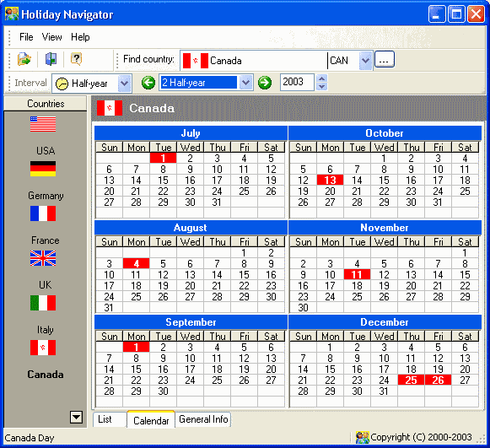This screenshot has width=490, height=448.
Task: Select November 11 highlighted holiday
Action: pos(357,274)
